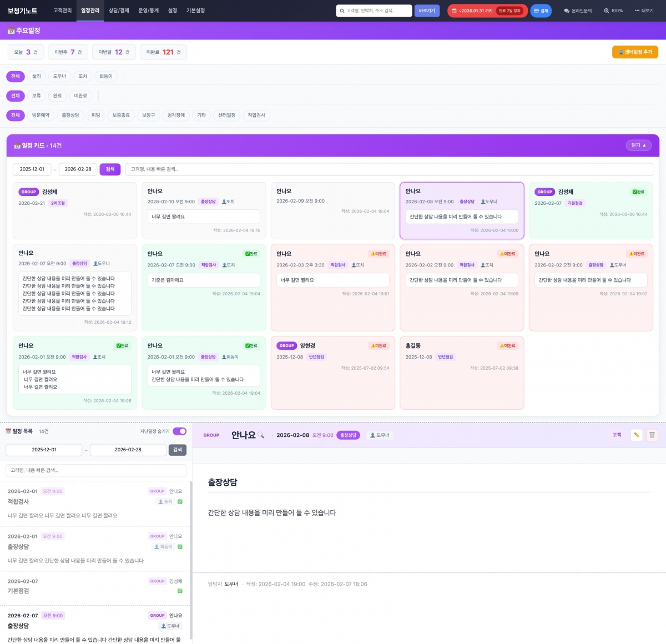Click the 센터일정 추가 button
The image size is (666, 644).
point(635,52)
